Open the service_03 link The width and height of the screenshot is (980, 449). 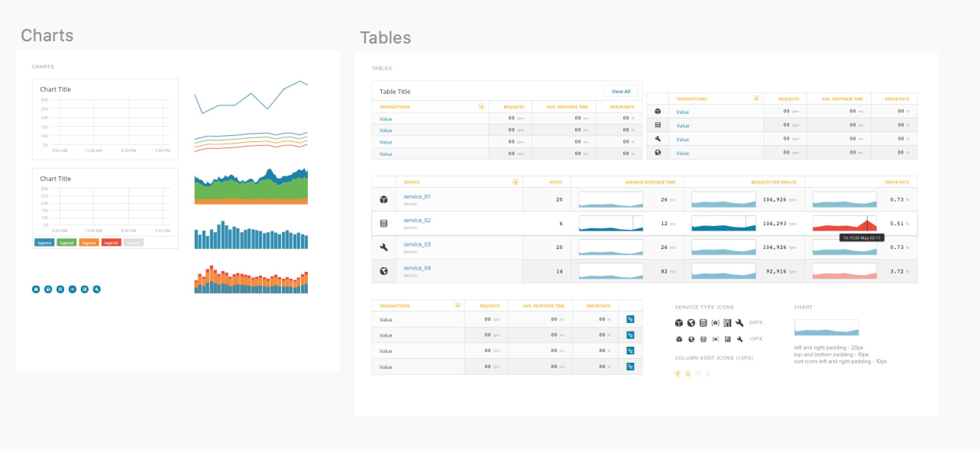417,244
